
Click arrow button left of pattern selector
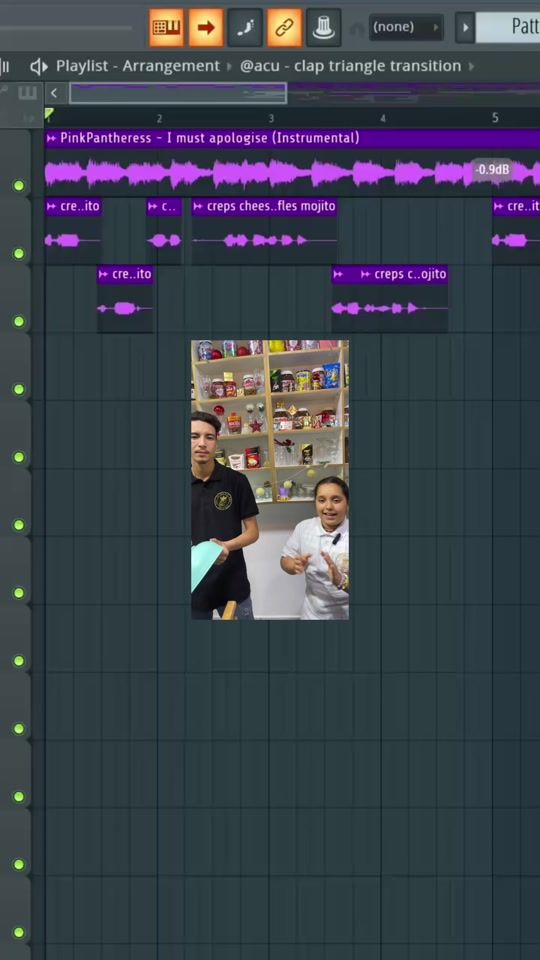[x=465, y=28]
